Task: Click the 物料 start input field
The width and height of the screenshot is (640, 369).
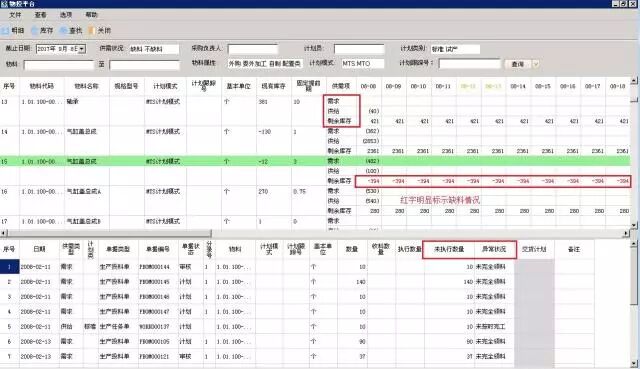Action: tap(59, 64)
